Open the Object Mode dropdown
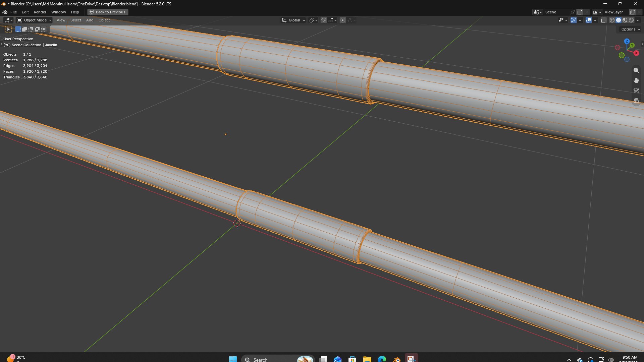Viewport: 644px width, 362px height. [x=34, y=20]
